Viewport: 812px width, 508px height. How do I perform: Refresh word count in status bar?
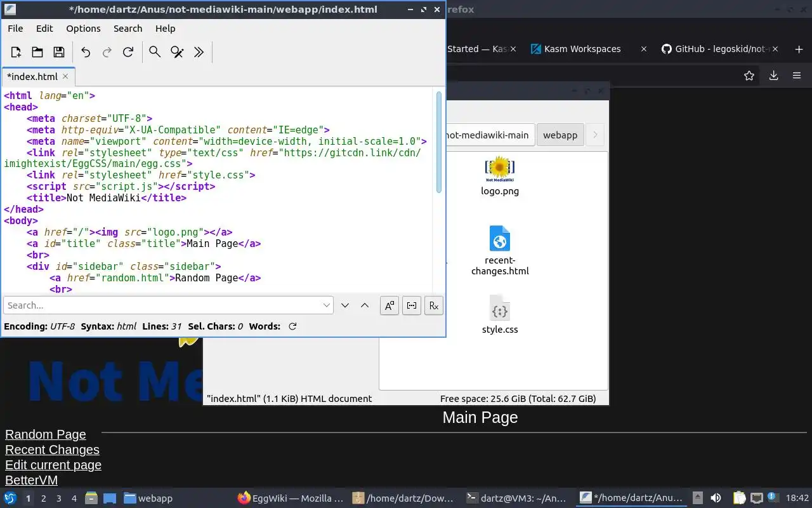coord(292,326)
